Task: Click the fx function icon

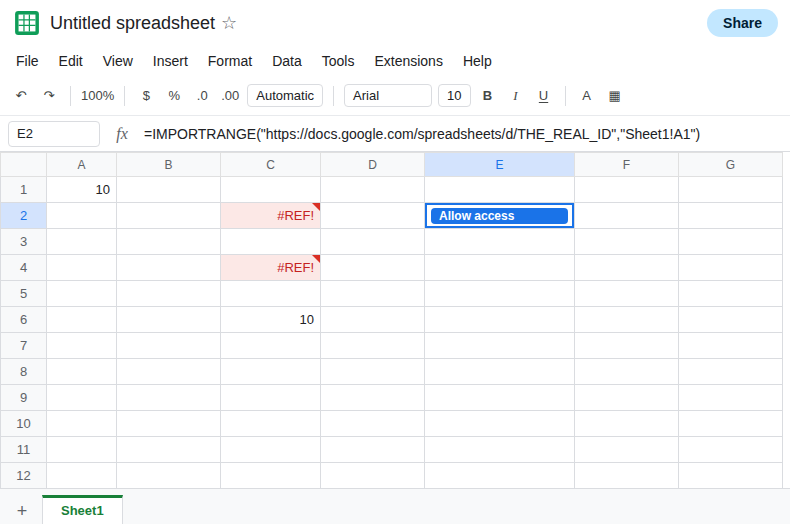Action: [x=122, y=134]
